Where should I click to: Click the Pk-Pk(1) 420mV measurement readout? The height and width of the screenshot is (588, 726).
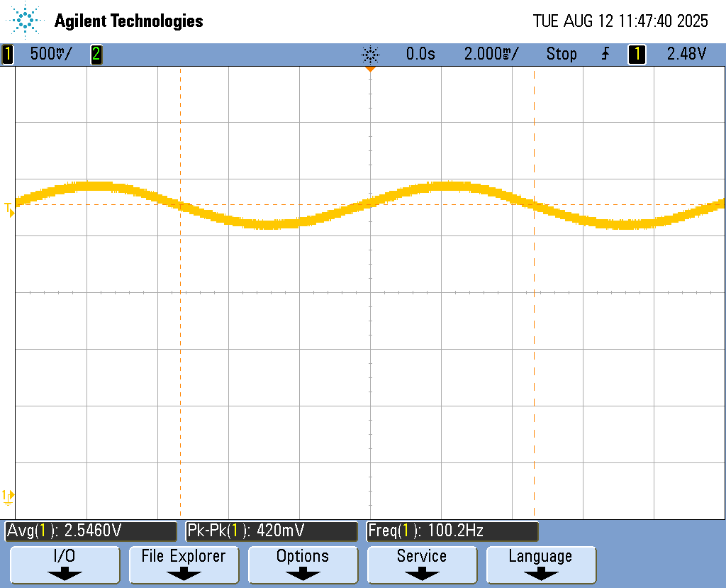click(272, 531)
